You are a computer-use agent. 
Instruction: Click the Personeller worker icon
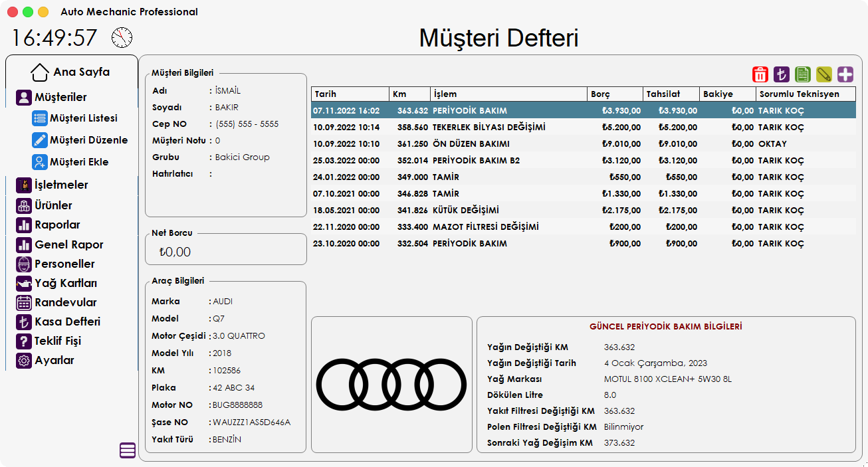(x=24, y=264)
